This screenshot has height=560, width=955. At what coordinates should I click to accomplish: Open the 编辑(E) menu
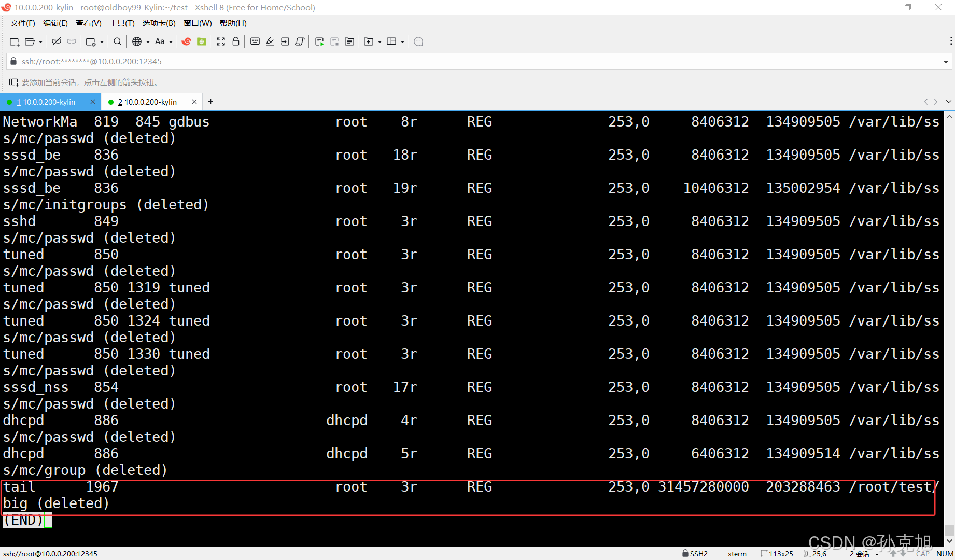(55, 23)
